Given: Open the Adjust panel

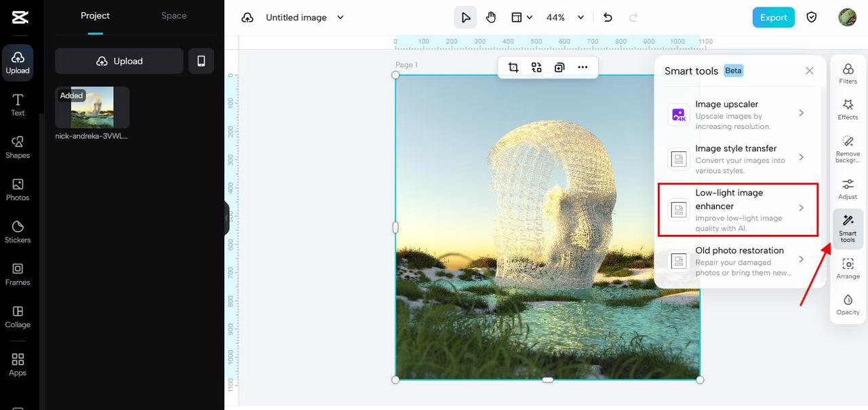Looking at the screenshot, I should pyautogui.click(x=848, y=189).
